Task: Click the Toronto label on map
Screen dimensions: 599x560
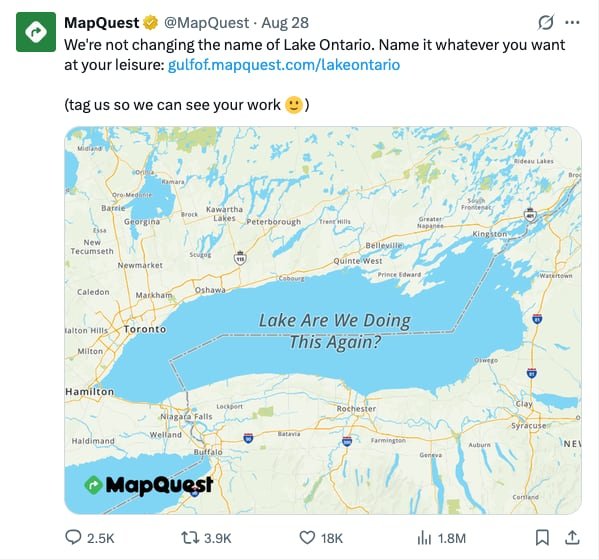Action: click(x=145, y=329)
